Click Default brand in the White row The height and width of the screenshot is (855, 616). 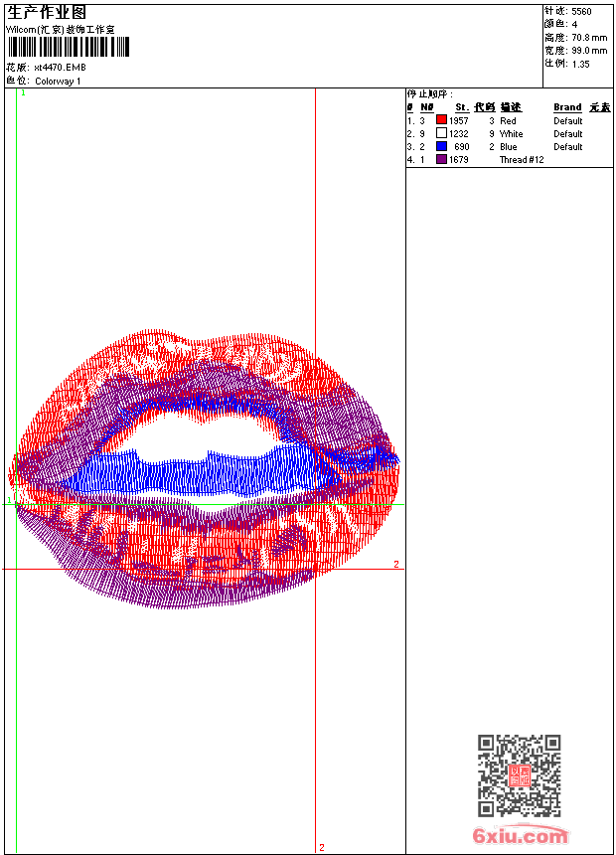coord(568,133)
